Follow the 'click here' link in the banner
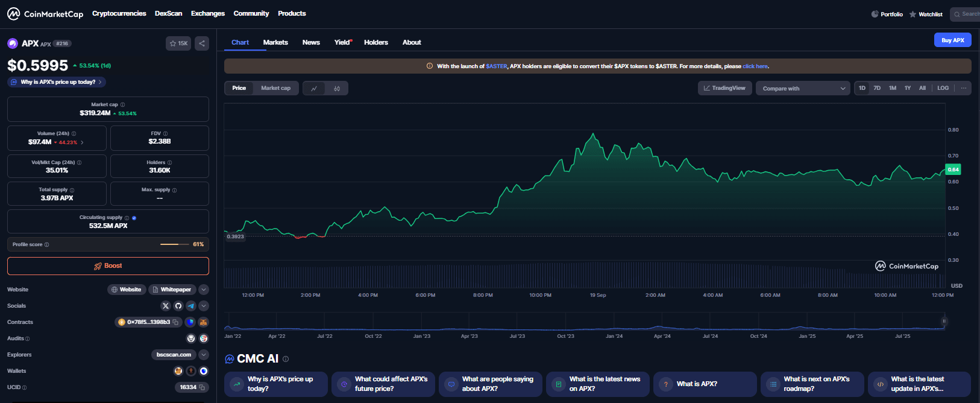 tap(755, 66)
